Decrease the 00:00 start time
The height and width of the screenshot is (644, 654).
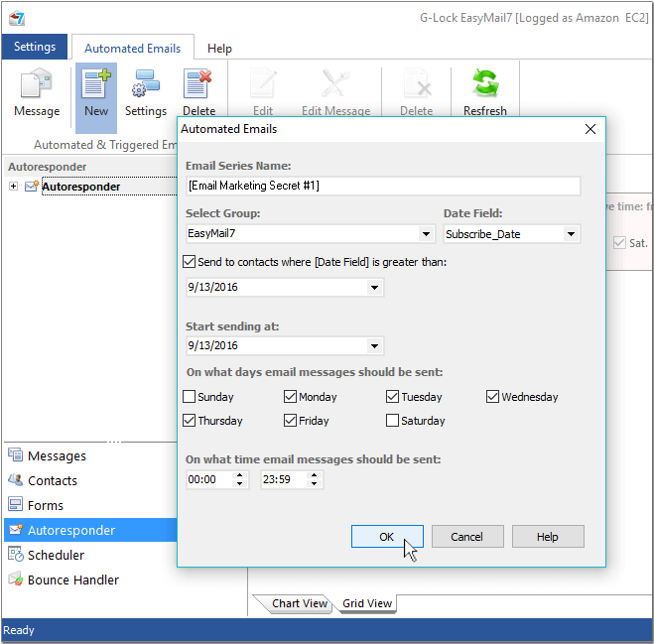[239, 484]
